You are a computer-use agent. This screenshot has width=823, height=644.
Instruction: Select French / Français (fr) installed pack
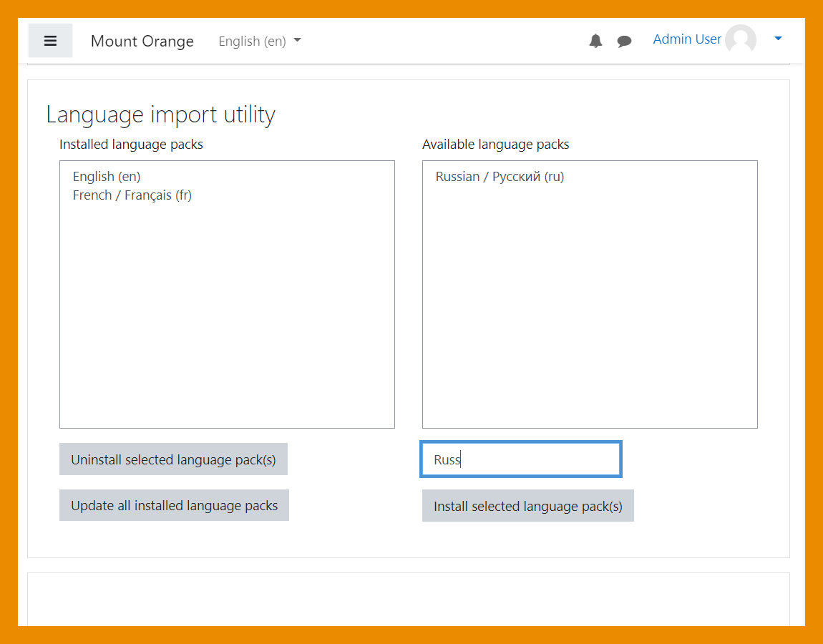coord(132,195)
